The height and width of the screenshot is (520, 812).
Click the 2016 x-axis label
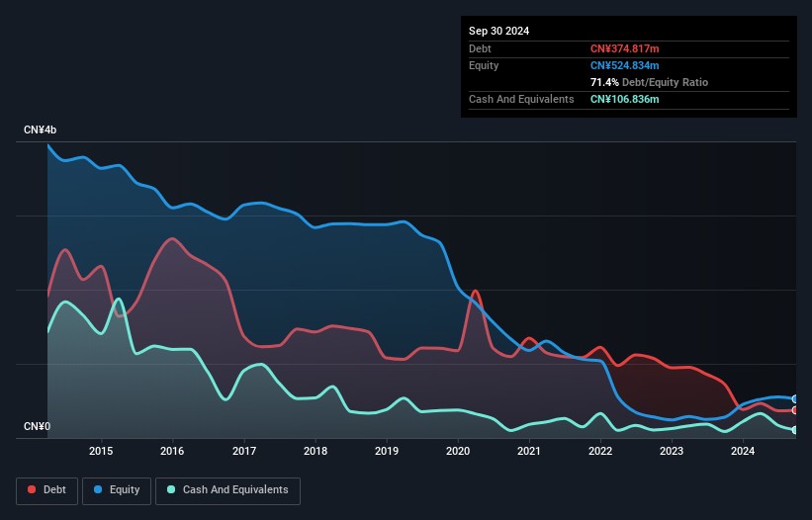pyautogui.click(x=172, y=451)
